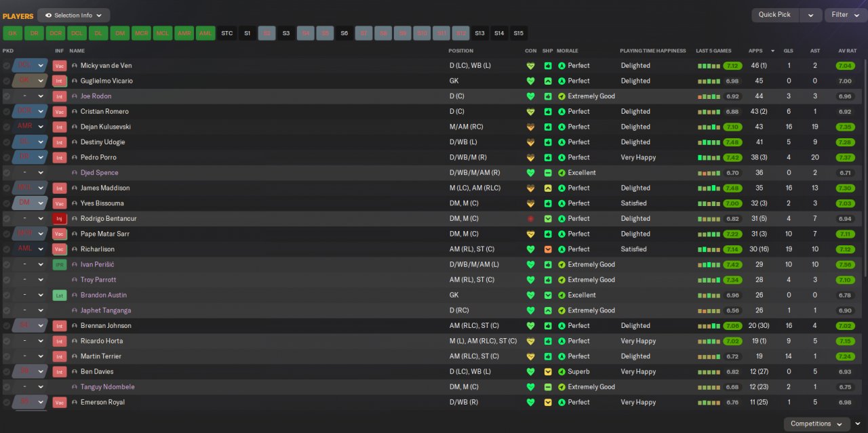This screenshot has height=433, width=868.
Task: Toggle pick circle for Guglielmo Vicario
Action: point(7,81)
